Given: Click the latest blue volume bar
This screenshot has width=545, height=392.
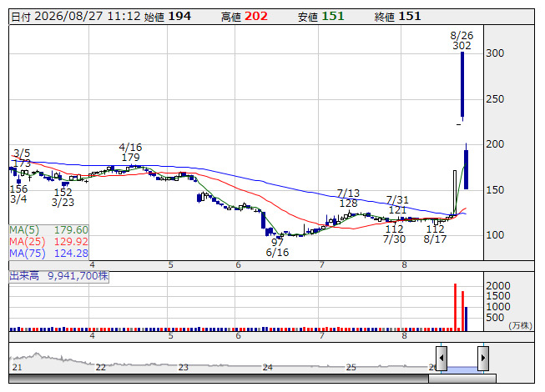Looking at the screenshot, I should [x=466, y=319].
